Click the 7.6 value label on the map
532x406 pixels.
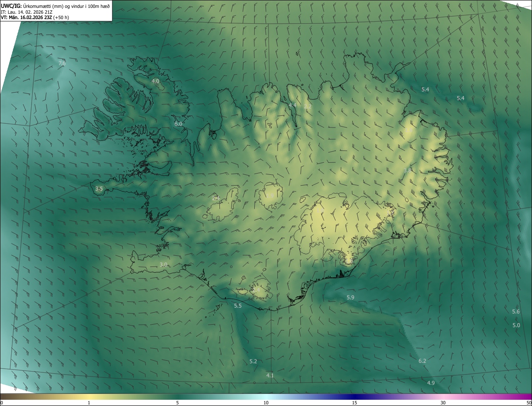click(x=62, y=63)
